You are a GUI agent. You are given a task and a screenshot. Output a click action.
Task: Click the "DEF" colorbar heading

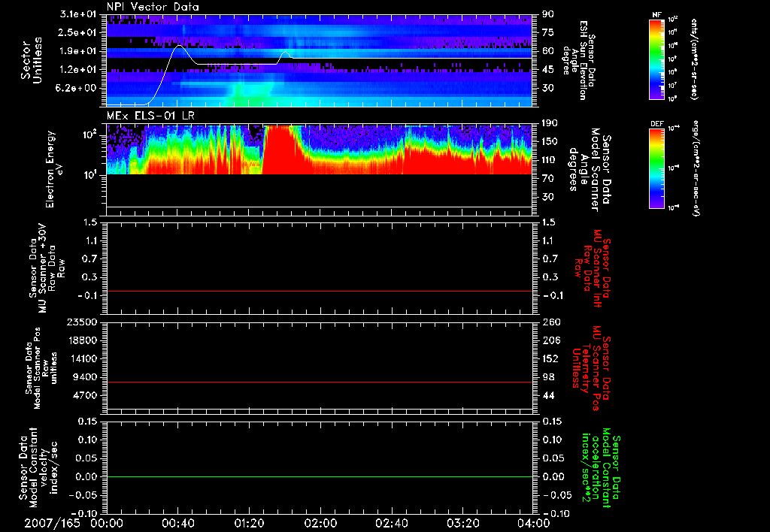[657, 124]
